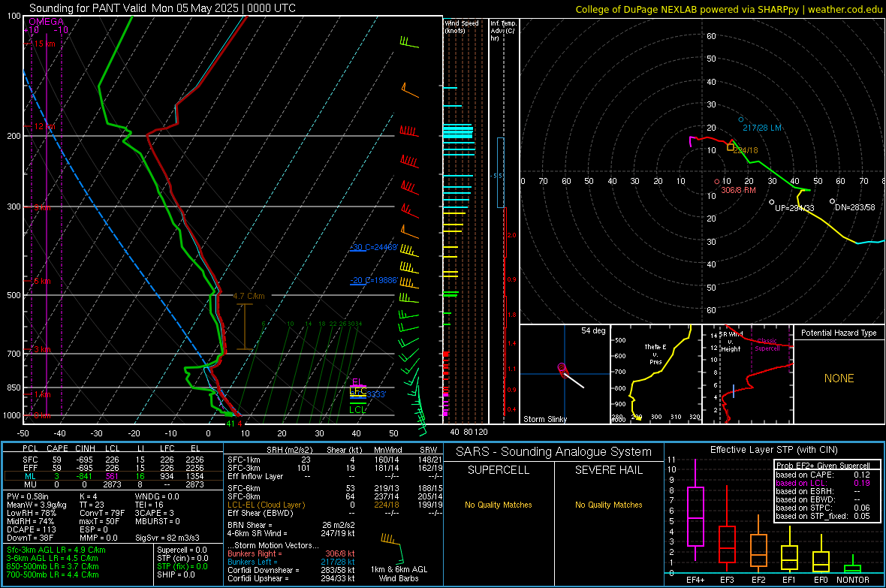Click the 306/8 RM hodograph marker label
Viewport: 886px width, 588px height.
point(738,190)
